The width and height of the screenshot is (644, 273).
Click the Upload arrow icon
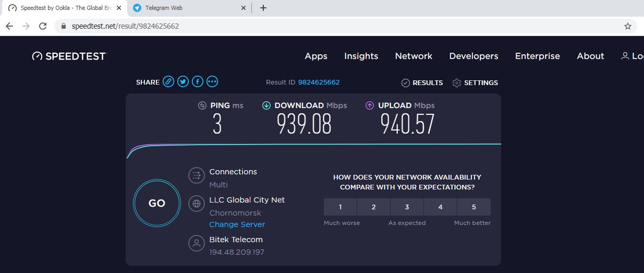[x=370, y=105]
